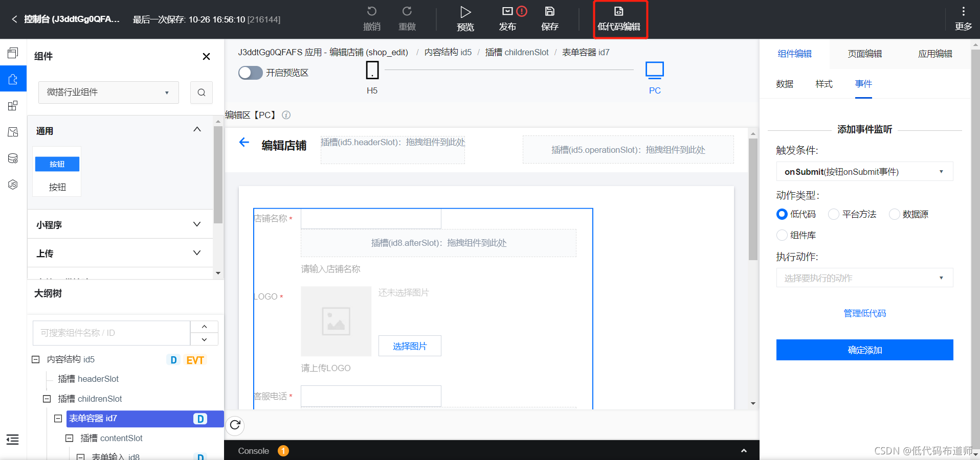980x460 pixels.
Task: Focus the 店铺名称 input field
Action: [x=371, y=219]
